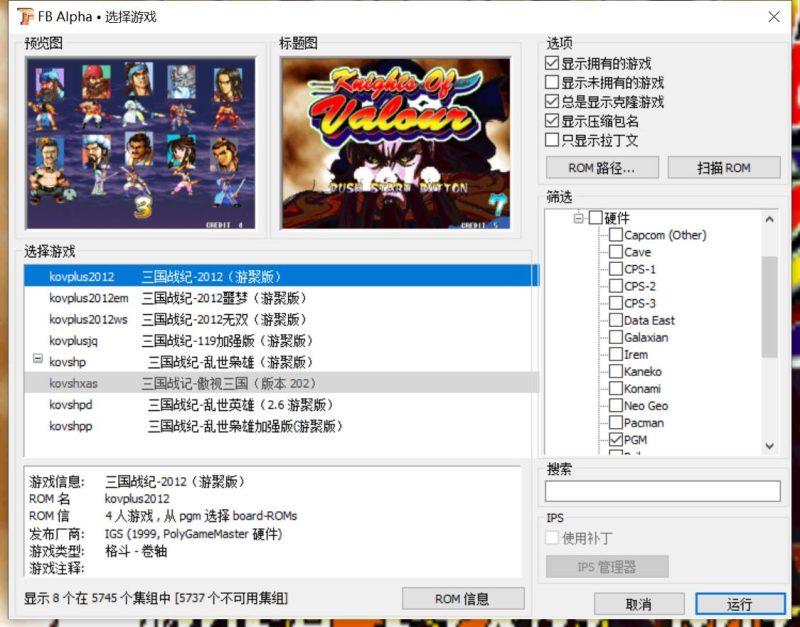
Task: Click the 4 人游戏 ROM info line
Action: point(201,516)
